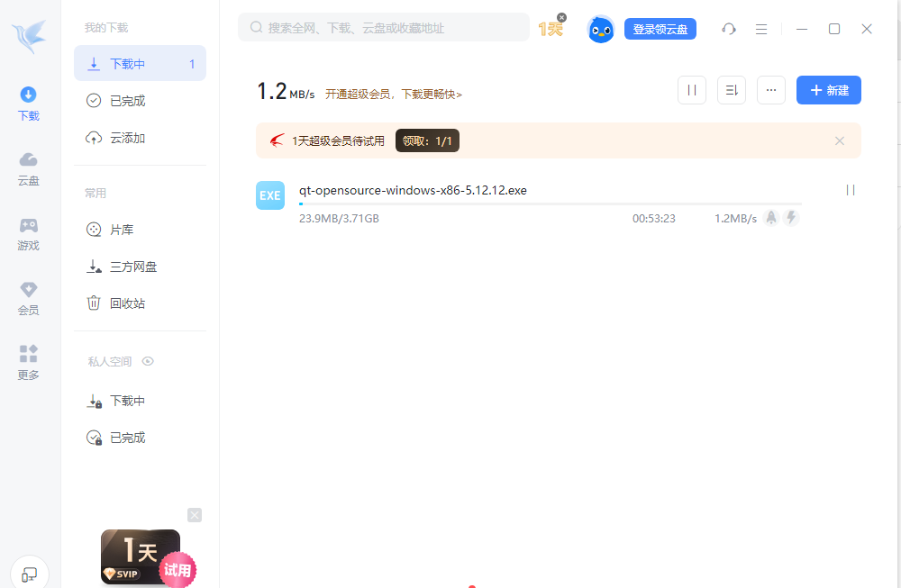Image resolution: width=901 pixels, height=588 pixels.
Task: Click 领取: 1/1 claim button
Action: pyautogui.click(x=427, y=140)
